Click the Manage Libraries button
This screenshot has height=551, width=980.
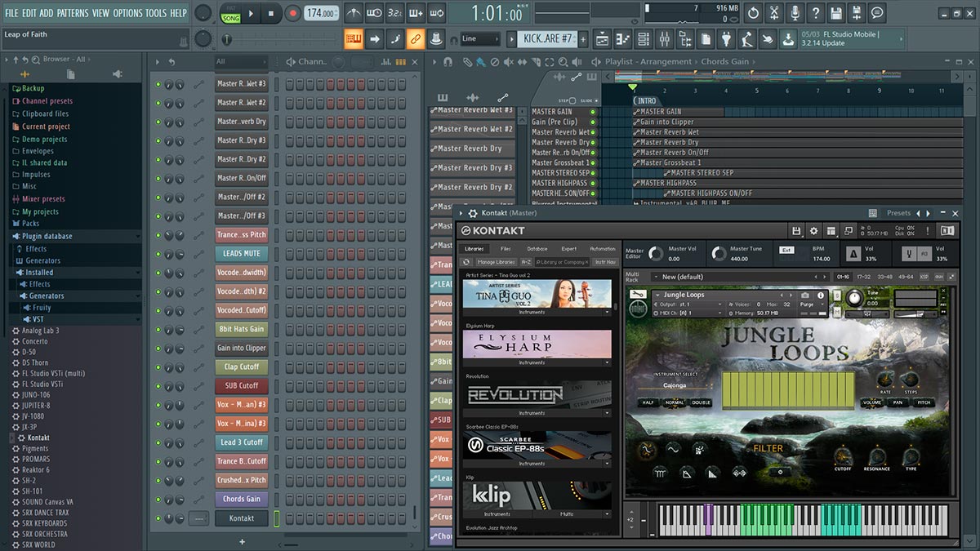pyautogui.click(x=497, y=262)
